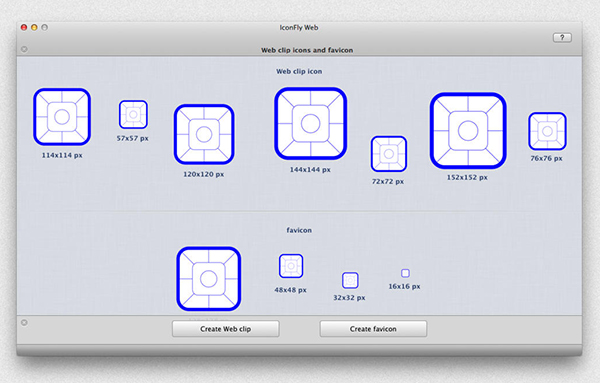This screenshot has width=600, height=383.
Task: Minimize the IconFly Web window
Action: click(x=34, y=27)
